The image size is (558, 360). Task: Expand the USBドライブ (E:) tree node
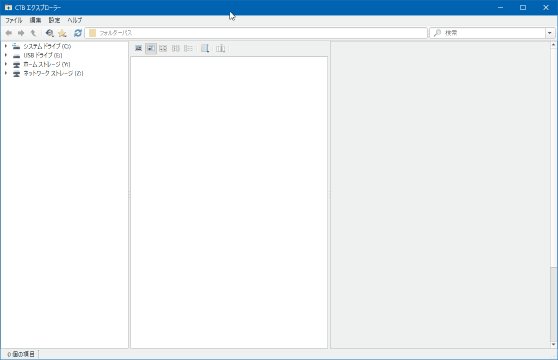tap(6, 55)
